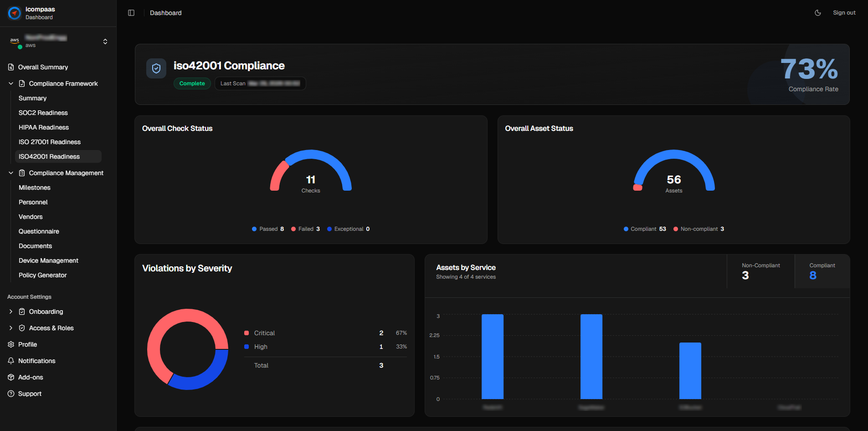Click the Sign out link
868x431 pixels.
(x=844, y=13)
